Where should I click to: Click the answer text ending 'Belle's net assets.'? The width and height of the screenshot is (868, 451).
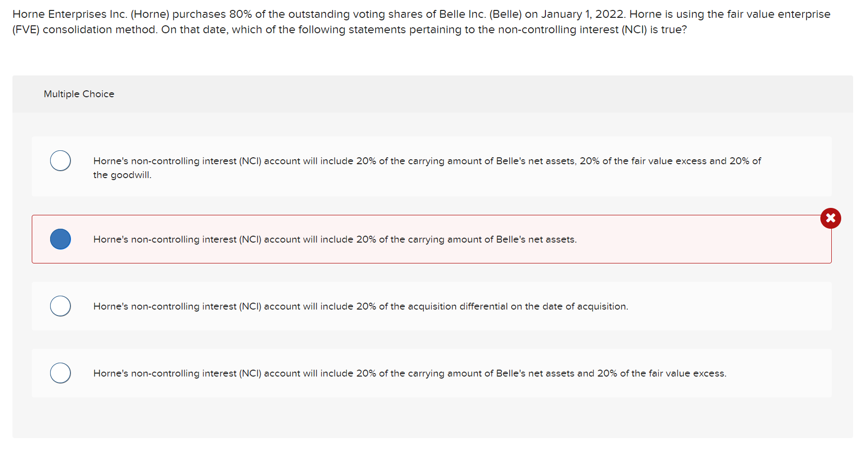click(335, 239)
